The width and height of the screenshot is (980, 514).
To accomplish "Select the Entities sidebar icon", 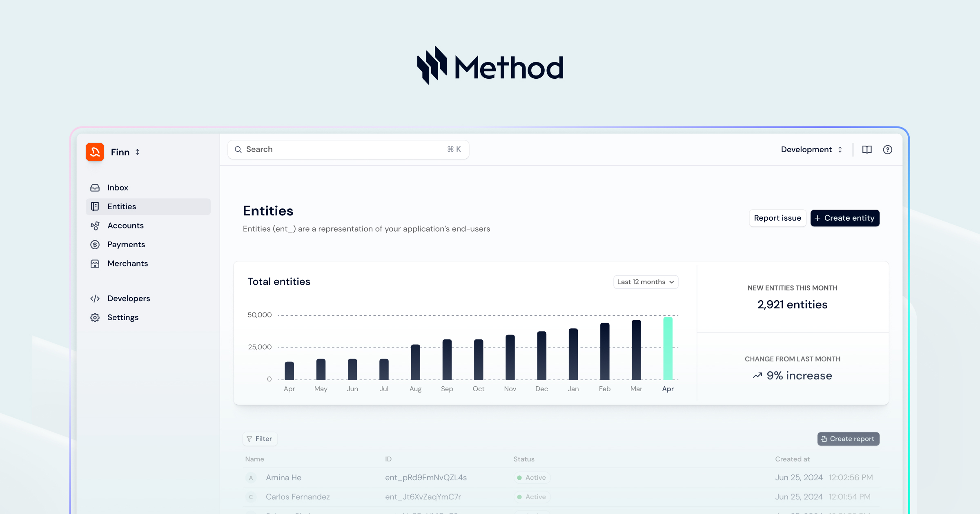I will 95,206.
